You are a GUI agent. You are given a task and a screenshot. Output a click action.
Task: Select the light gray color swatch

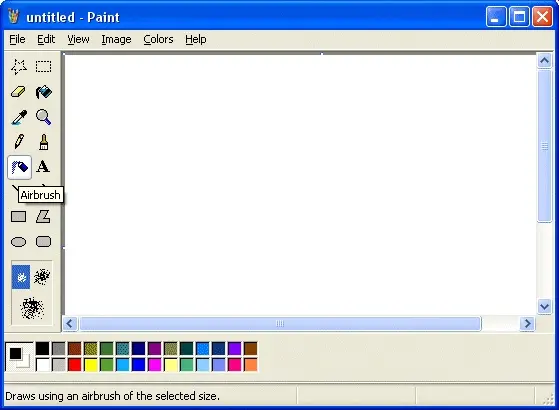(58, 364)
